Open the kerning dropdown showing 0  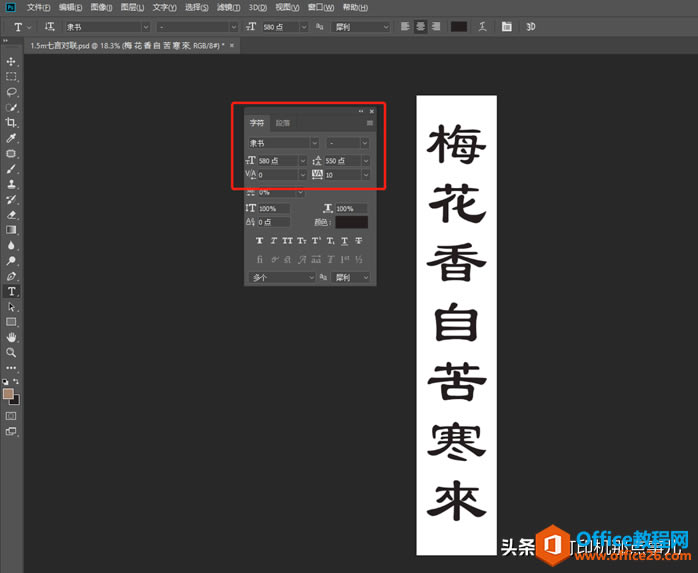tap(303, 175)
